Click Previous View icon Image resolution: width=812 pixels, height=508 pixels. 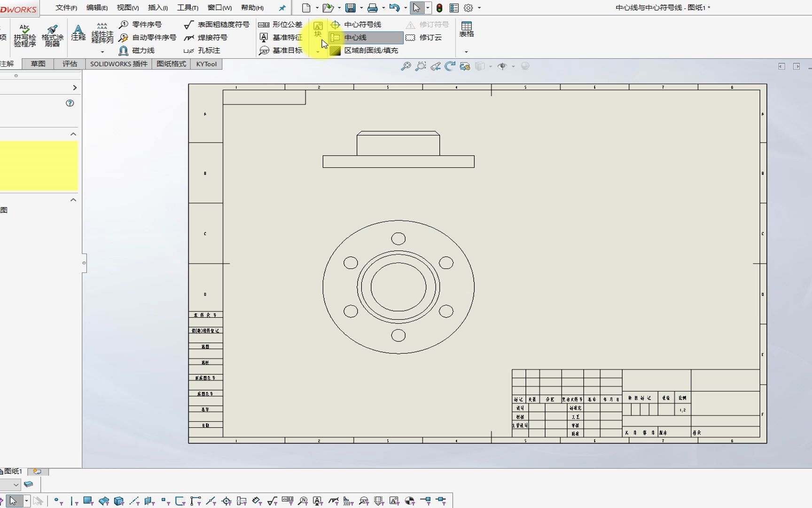coord(436,66)
